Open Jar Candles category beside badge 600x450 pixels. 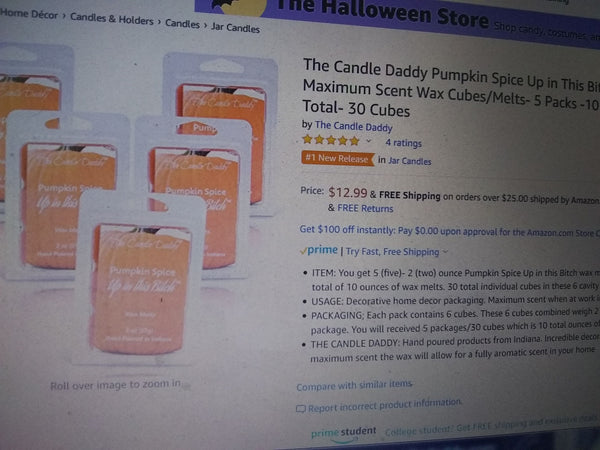[409, 161]
